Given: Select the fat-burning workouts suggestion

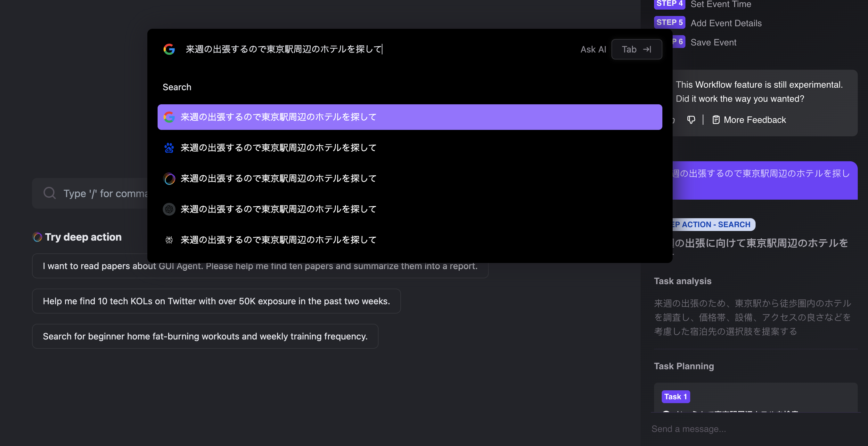Looking at the screenshot, I should [x=205, y=336].
